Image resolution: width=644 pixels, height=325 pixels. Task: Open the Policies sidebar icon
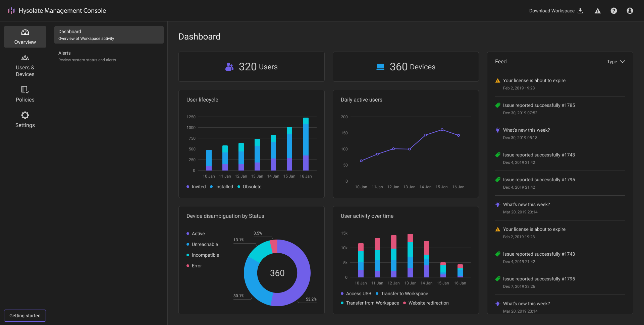tap(25, 89)
